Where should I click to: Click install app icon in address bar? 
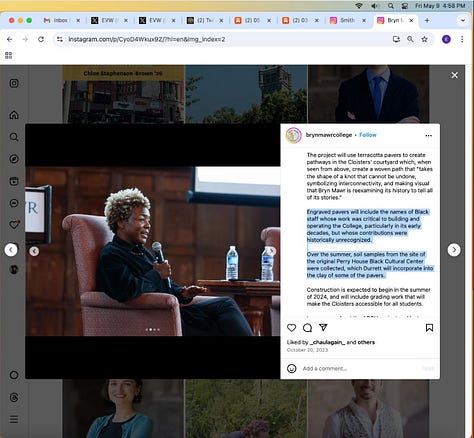[396, 39]
